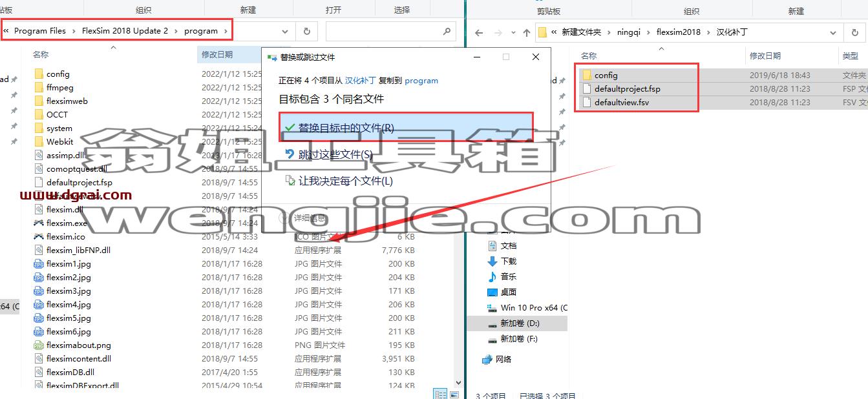Close the 替换或跳过文件 dialog
Image resolution: width=868 pixels, height=399 pixels.
(x=536, y=57)
